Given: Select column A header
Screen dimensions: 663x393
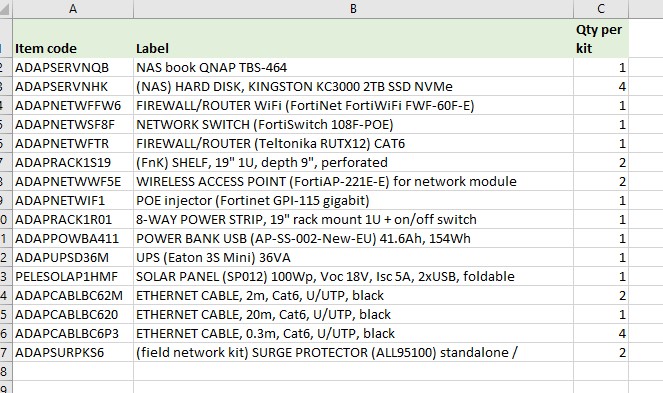Looking at the screenshot, I should click(x=73, y=9).
